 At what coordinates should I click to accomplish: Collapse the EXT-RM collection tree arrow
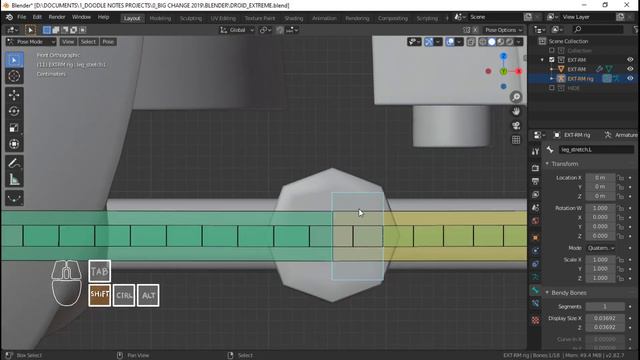542,60
